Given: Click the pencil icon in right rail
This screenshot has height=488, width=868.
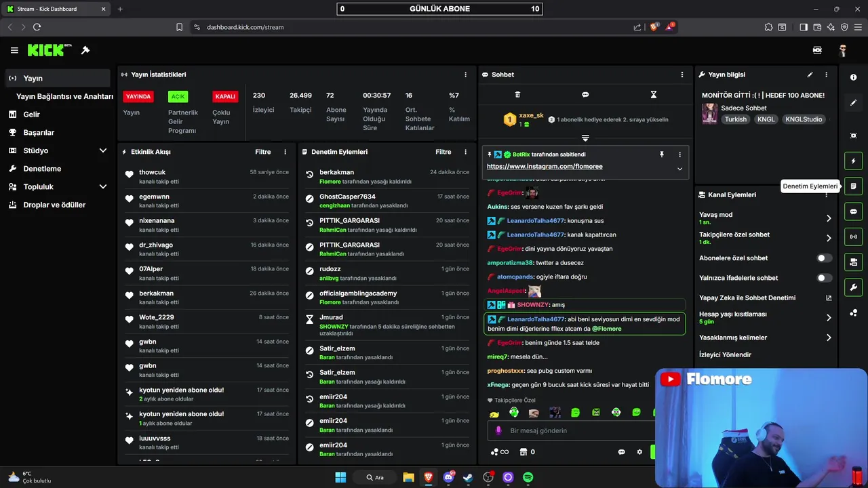Looking at the screenshot, I should [853, 102].
